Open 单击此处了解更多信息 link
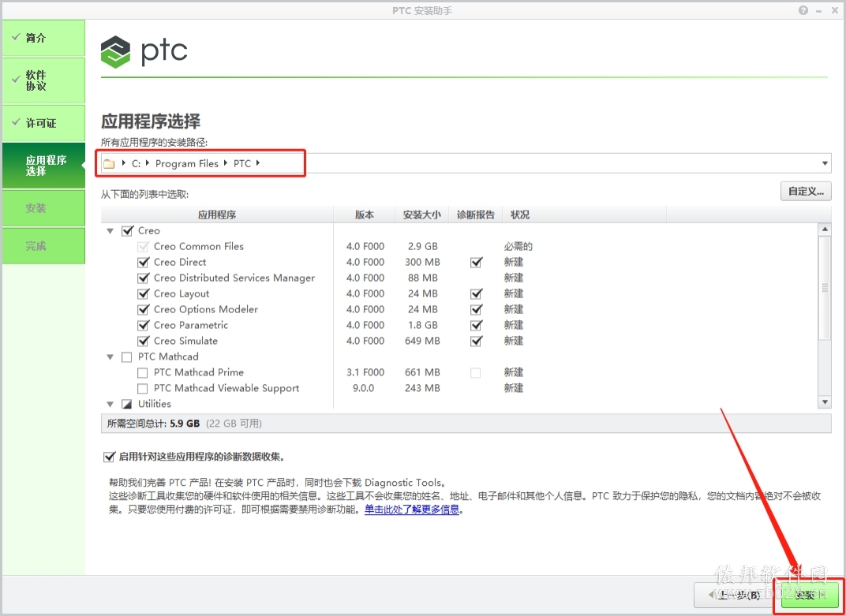Viewport: 846px width, 616px height. click(412, 510)
